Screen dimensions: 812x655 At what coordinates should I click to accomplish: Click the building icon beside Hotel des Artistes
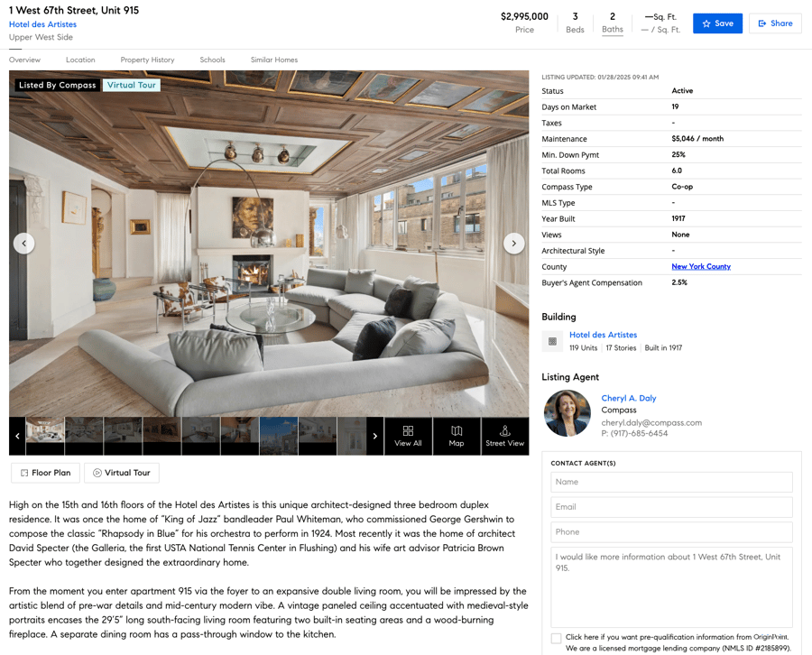(x=552, y=341)
